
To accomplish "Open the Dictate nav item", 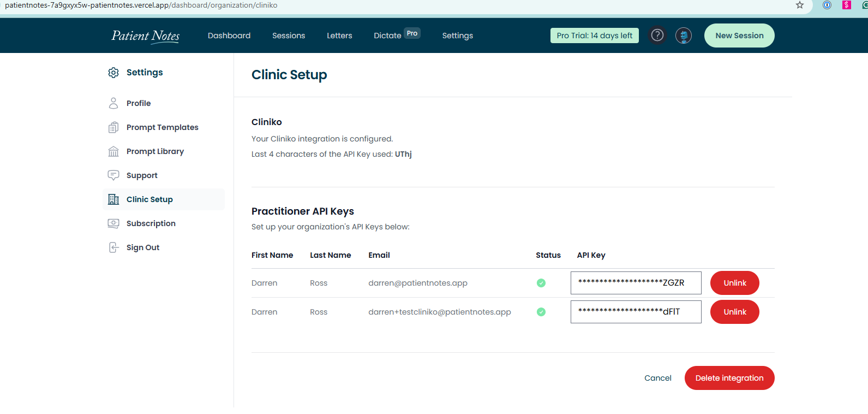I will coord(387,36).
